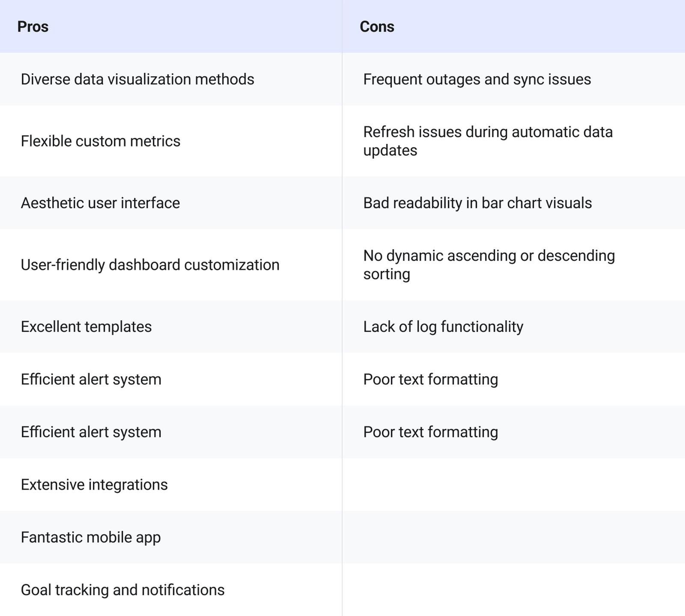The width and height of the screenshot is (685, 616).
Task: Select the Extensive integrations cell
Action: pos(94,485)
